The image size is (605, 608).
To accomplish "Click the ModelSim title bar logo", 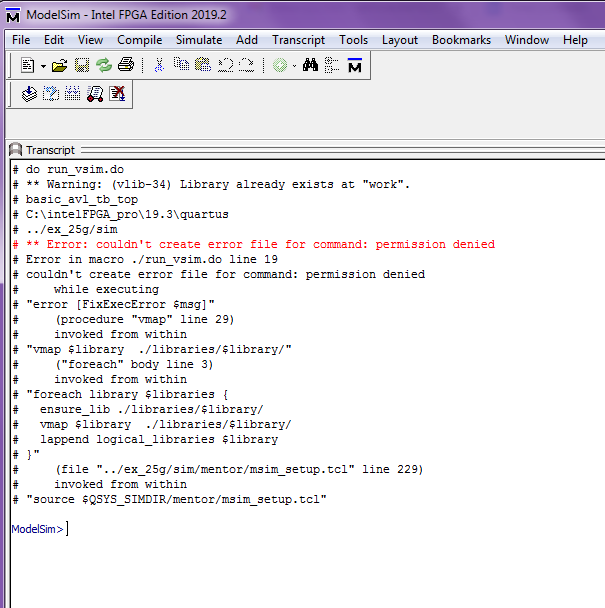I will pos(13,16).
